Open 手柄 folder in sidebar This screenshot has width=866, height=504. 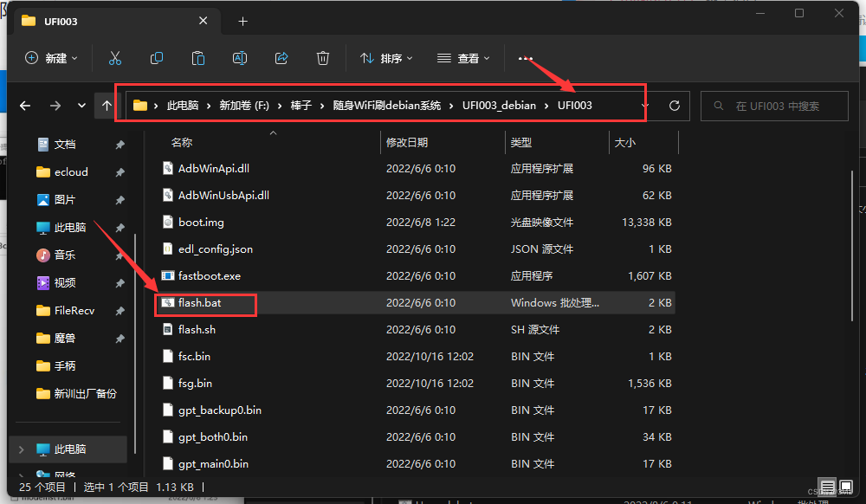65,366
